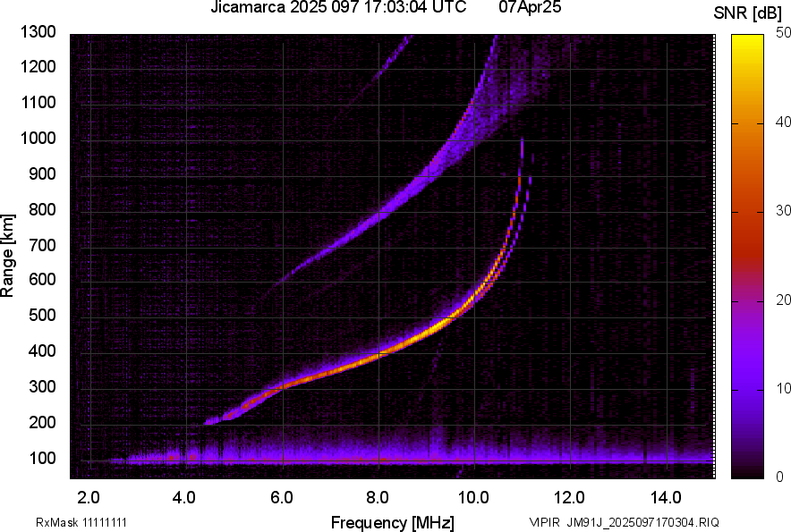
Task: Click the 14.0 MHz frequency tick label
Action: coord(666,498)
